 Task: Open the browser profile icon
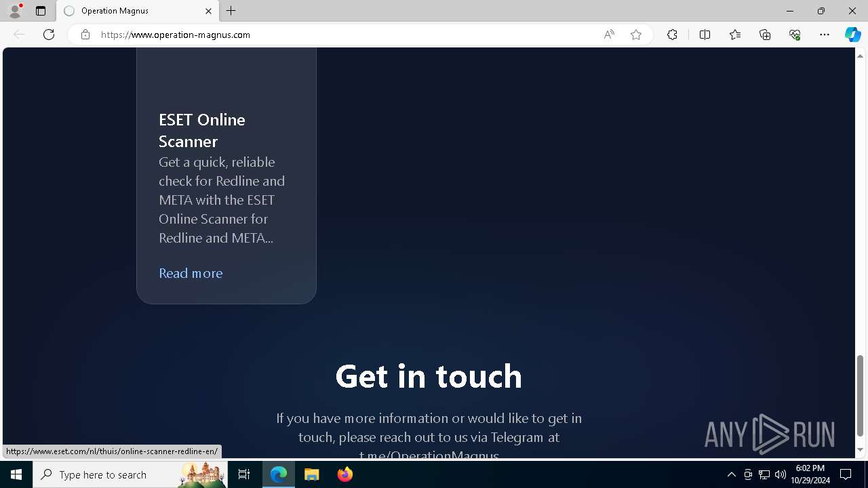coord(15,11)
